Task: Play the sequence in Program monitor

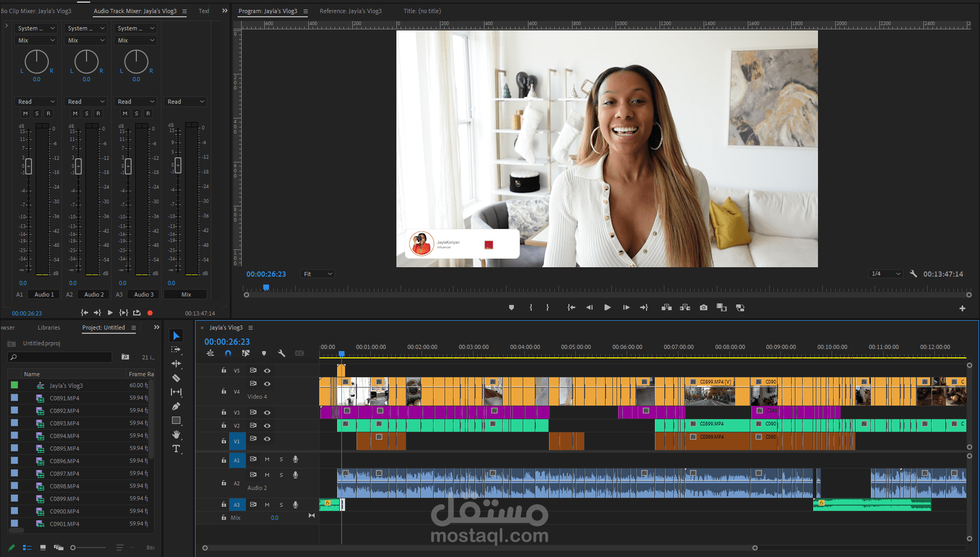Action: click(607, 308)
